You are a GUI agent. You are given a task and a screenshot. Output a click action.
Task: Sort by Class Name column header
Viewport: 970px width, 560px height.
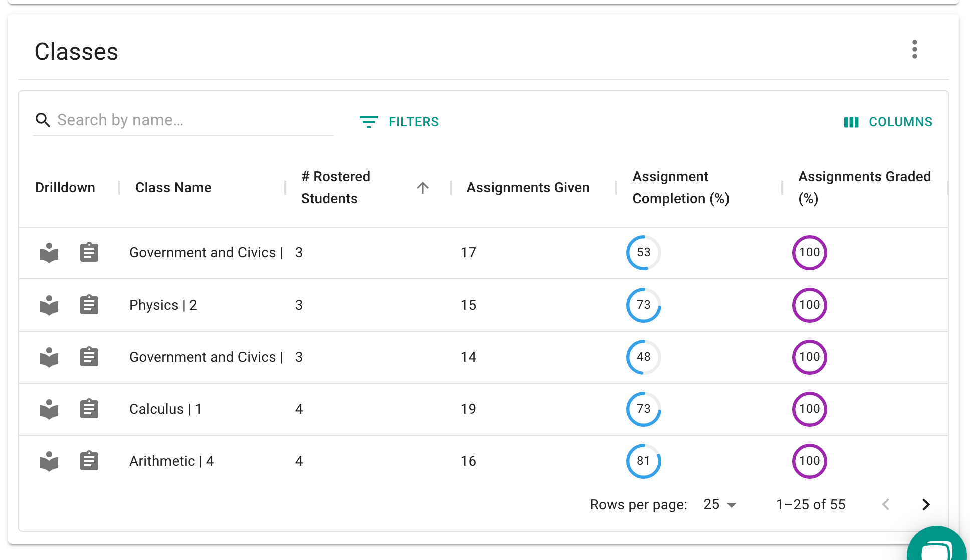tap(173, 188)
